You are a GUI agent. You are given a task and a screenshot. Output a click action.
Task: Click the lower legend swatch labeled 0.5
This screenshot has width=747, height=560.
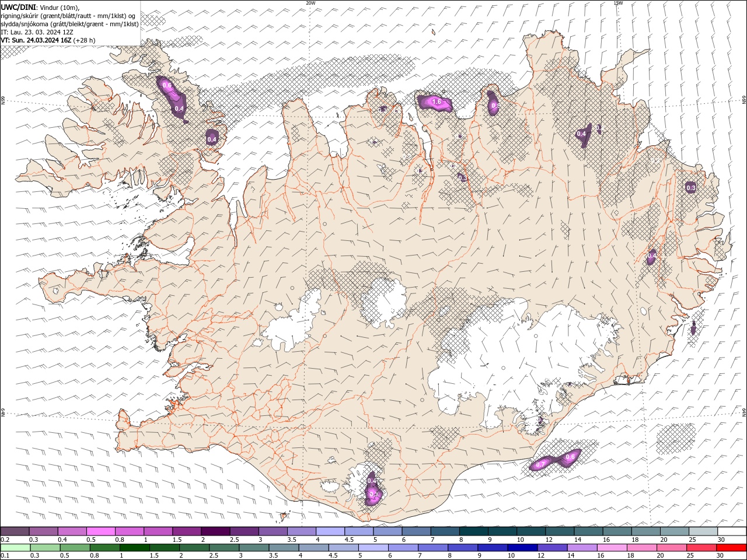[75, 548]
